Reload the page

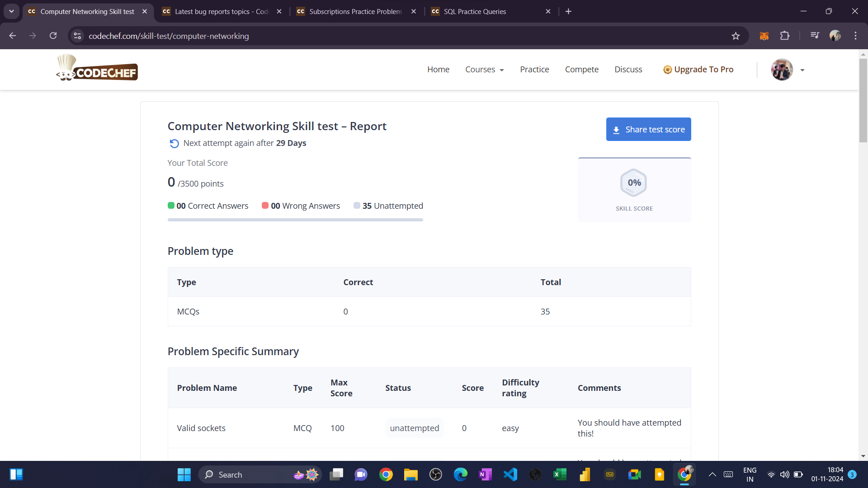point(53,36)
